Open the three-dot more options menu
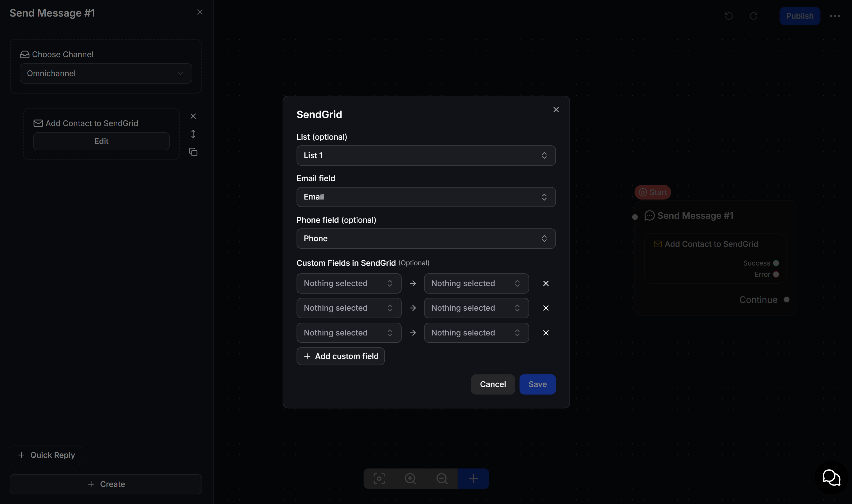 point(835,16)
